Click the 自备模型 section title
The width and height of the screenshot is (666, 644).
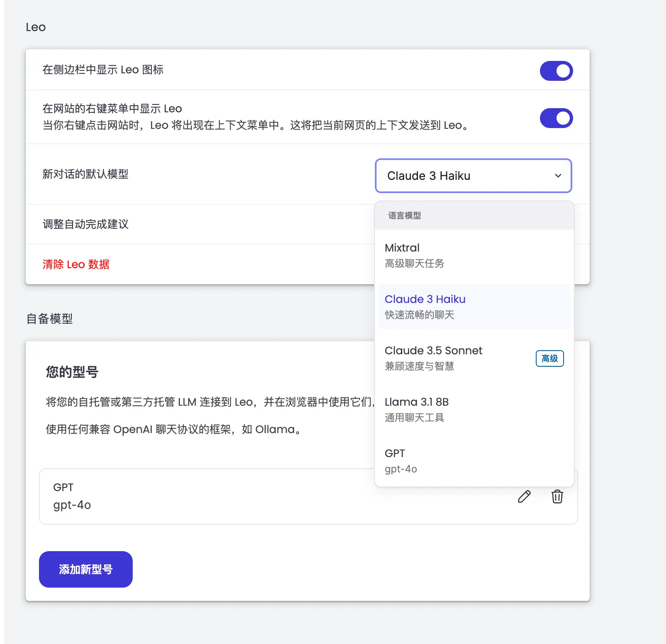coord(49,319)
